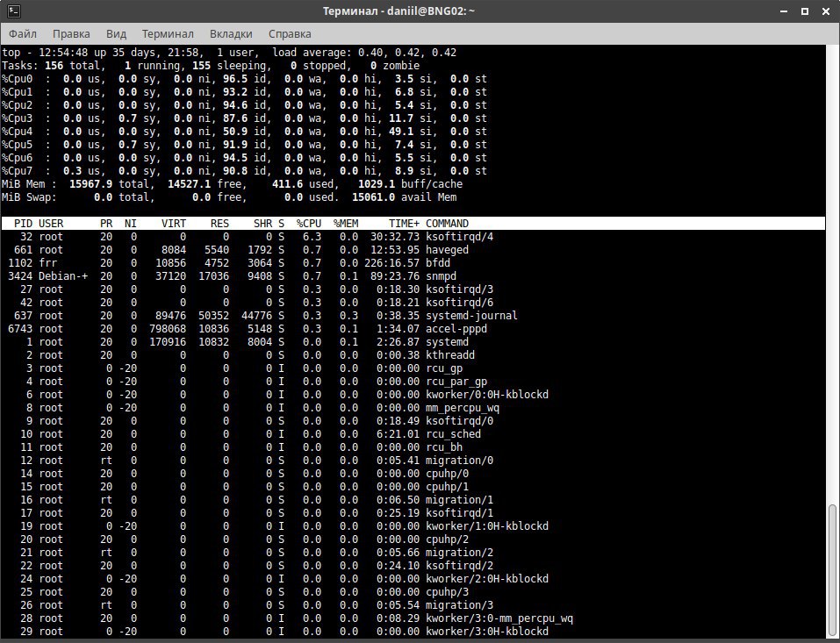Click the rcu_bh process name
Screen dimensions: 840x643
444,447
